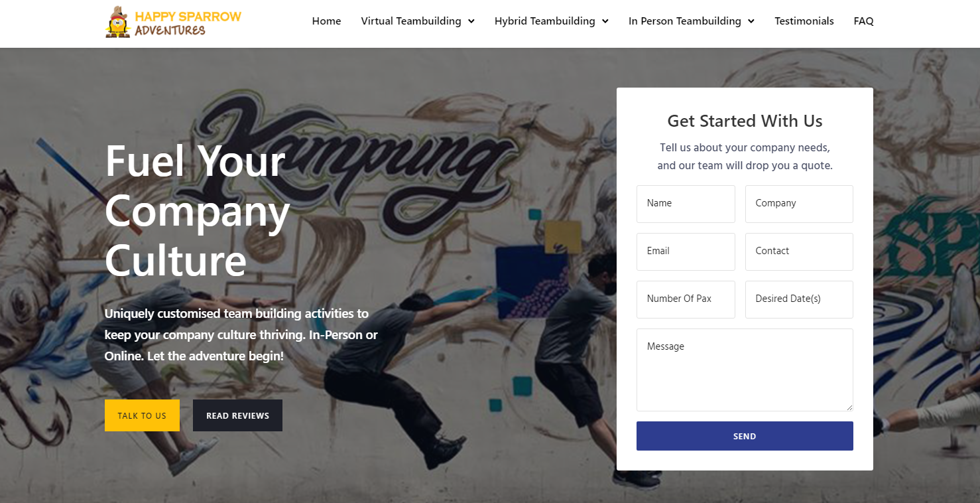980x503 pixels.
Task: Click the Read Reviews button
Action: pyautogui.click(x=237, y=415)
